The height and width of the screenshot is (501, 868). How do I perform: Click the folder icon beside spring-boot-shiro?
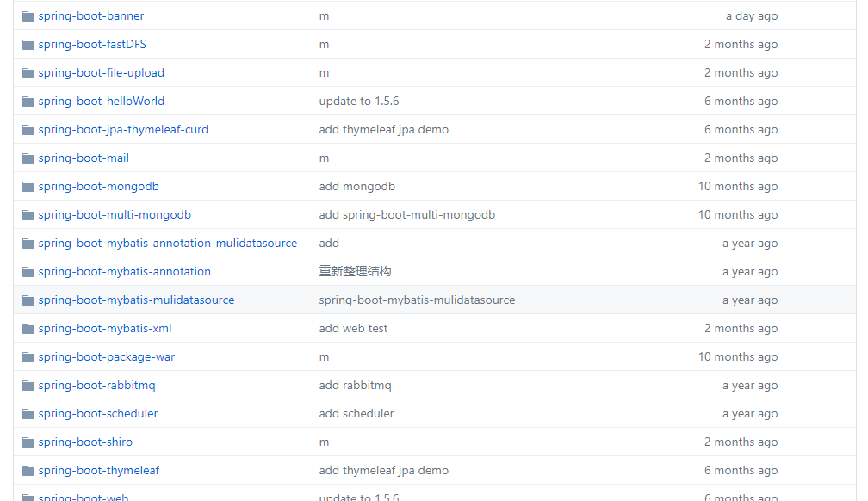coord(28,442)
